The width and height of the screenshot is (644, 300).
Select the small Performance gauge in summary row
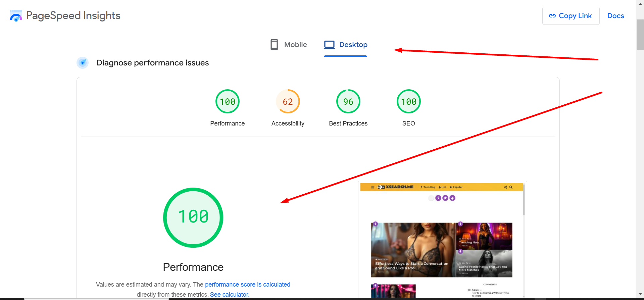point(228,102)
